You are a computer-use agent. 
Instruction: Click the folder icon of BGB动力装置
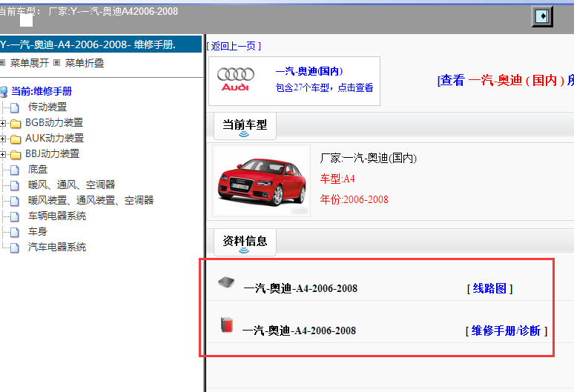click(16, 124)
